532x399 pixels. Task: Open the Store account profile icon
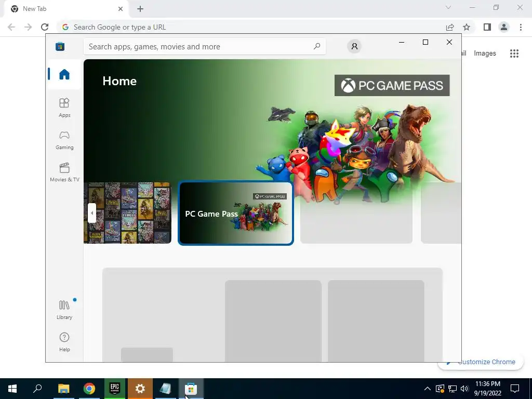pos(354,46)
